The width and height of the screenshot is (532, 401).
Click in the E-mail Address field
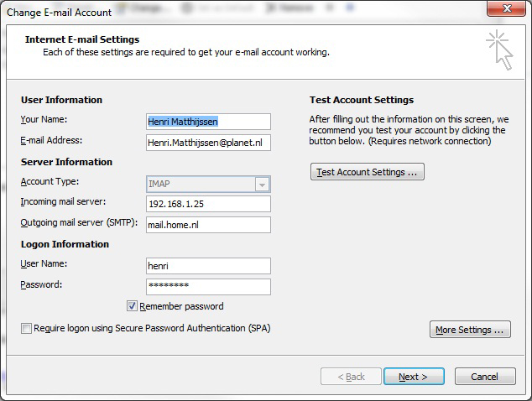(x=208, y=143)
